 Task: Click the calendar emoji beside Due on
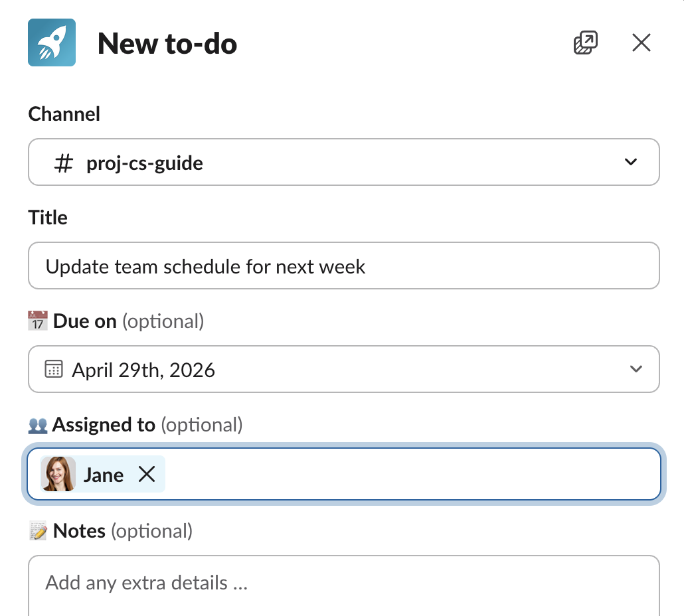(38, 321)
